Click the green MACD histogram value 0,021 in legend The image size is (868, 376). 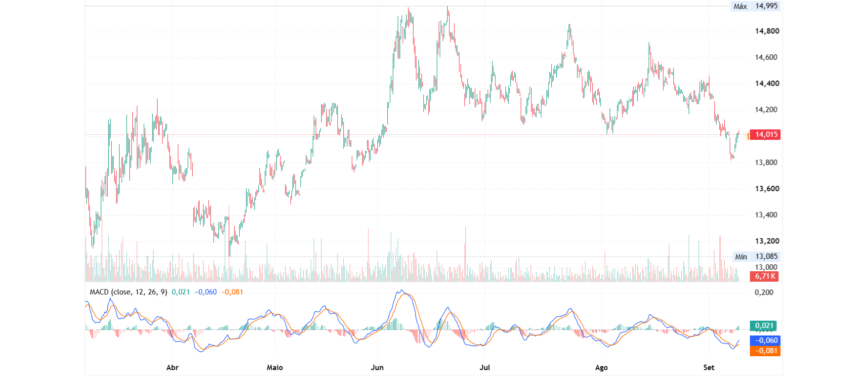(181, 292)
